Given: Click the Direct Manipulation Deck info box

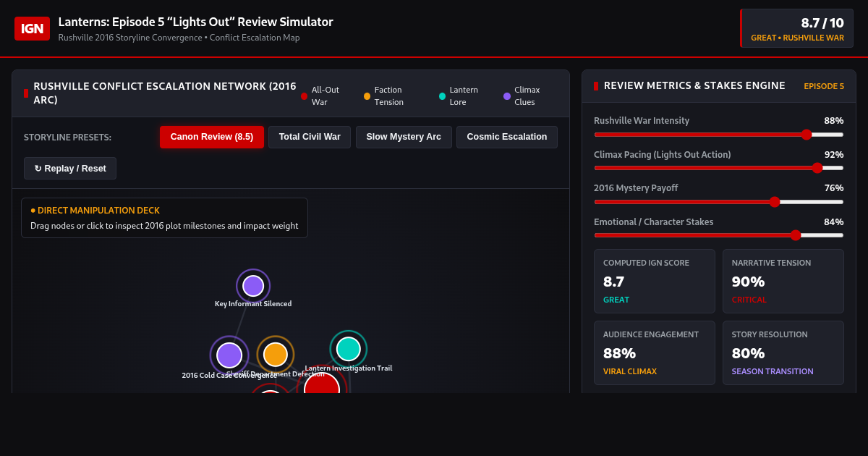Looking at the screenshot, I should (164, 218).
